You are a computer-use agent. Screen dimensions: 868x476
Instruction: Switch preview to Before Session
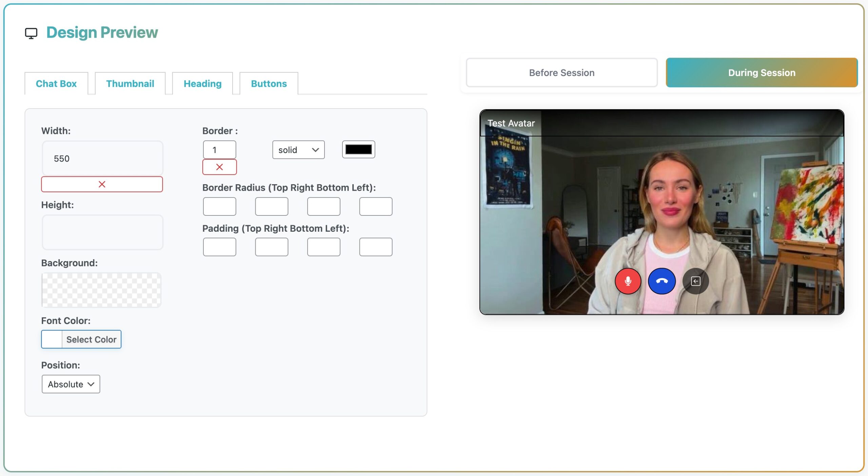tap(561, 73)
